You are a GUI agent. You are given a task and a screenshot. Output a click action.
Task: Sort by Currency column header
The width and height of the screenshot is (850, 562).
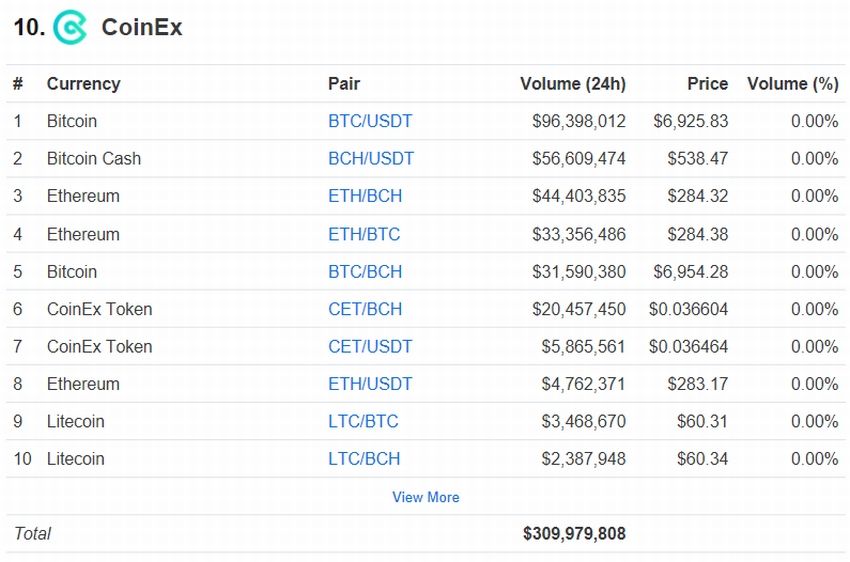pos(83,83)
